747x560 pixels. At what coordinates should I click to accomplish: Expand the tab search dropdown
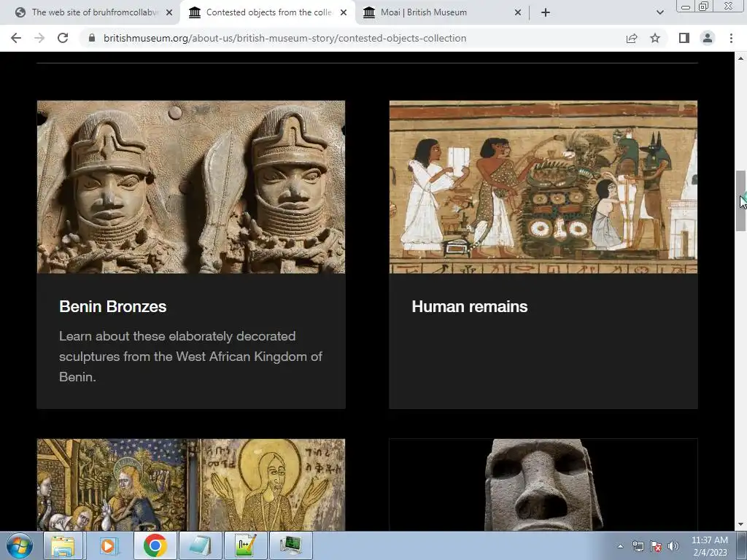tap(659, 12)
